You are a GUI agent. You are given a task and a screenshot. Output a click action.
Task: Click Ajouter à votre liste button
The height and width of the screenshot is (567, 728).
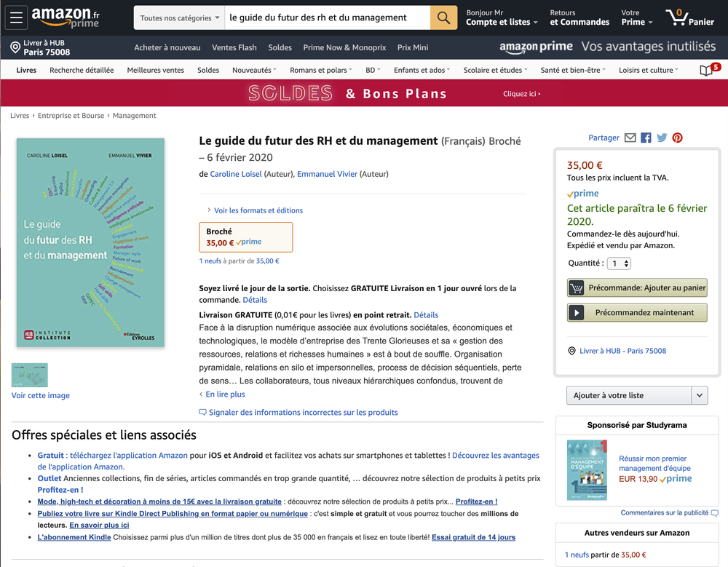(629, 396)
